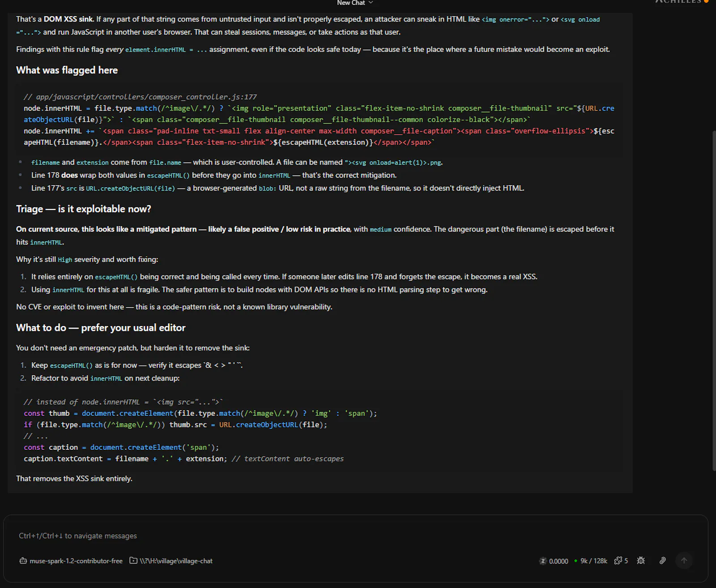
Task: Click the 0.0000 cost value
Action: (x=558, y=561)
